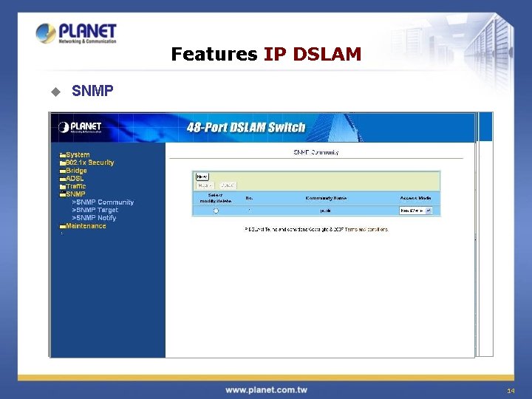Viewport: 532px width, 399px height.
Task: Expand the Maintenance menu section
Action: (x=86, y=226)
